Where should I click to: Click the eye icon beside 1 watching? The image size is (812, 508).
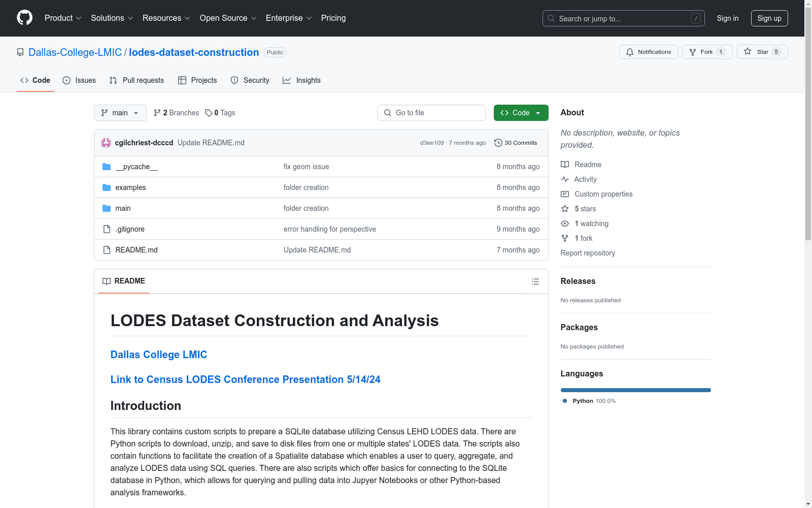coord(565,224)
